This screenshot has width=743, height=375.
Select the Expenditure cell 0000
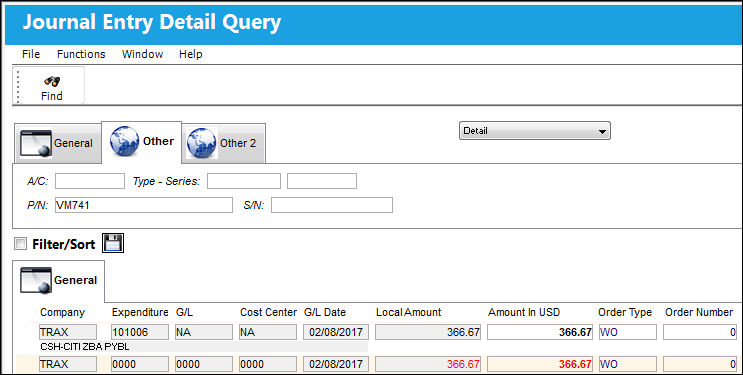(140, 364)
